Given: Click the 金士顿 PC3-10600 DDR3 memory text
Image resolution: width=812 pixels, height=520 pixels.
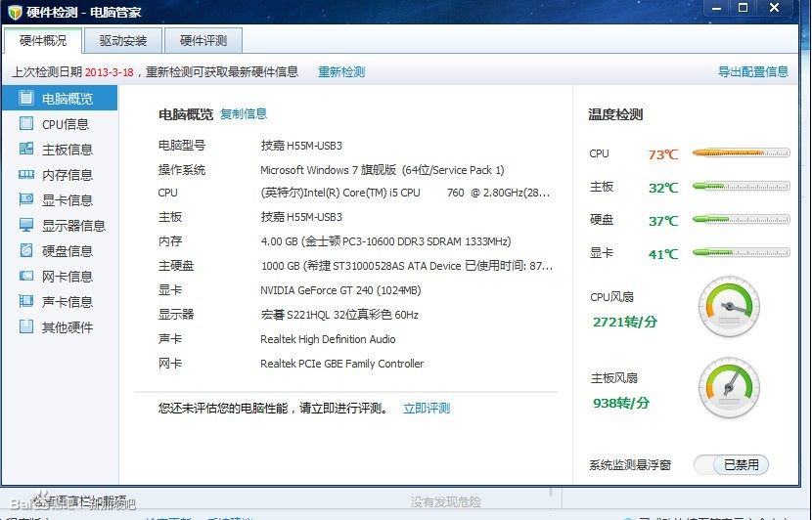Looking at the screenshot, I should pyautogui.click(x=385, y=241).
